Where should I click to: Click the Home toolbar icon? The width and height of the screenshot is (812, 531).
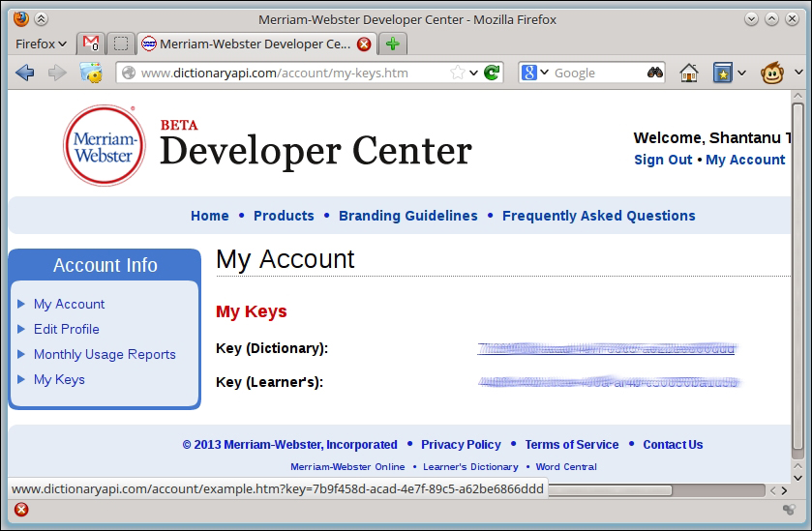click(688, 73)
